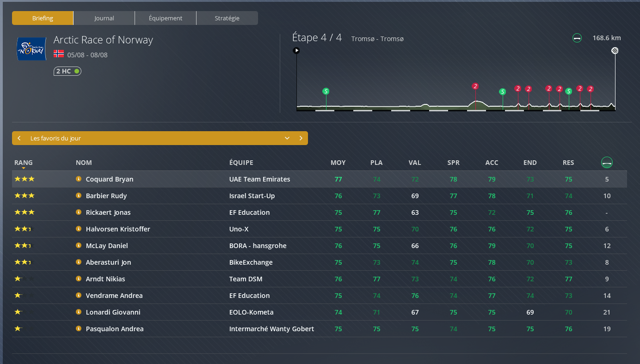Click the Tromsø - Tromsø stage route text
The height and width of the screenshot is (364, 640).
pyautogui.click(x=377, y=39)
